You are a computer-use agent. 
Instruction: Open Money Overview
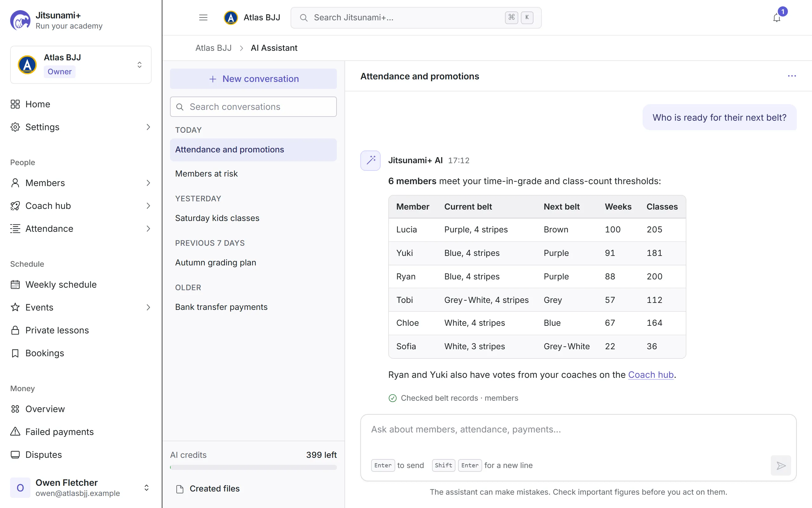pyautogui.click(x=81, y=409)
